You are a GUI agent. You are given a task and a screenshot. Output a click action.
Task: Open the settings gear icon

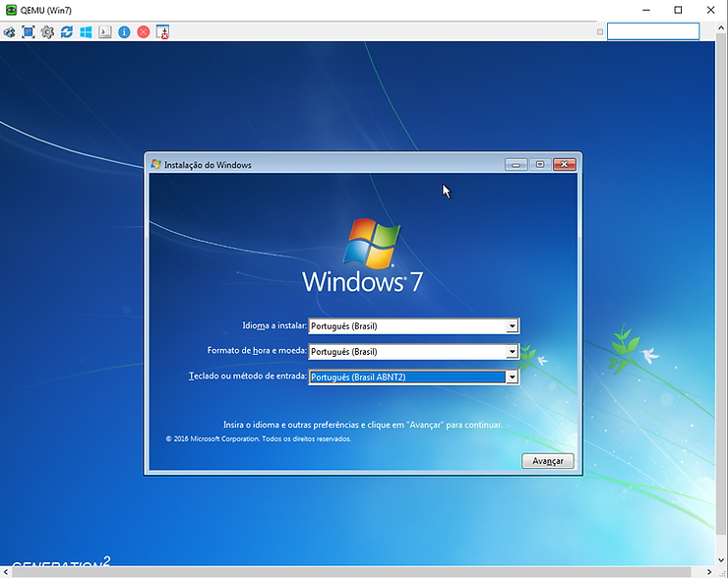[47, 32]
